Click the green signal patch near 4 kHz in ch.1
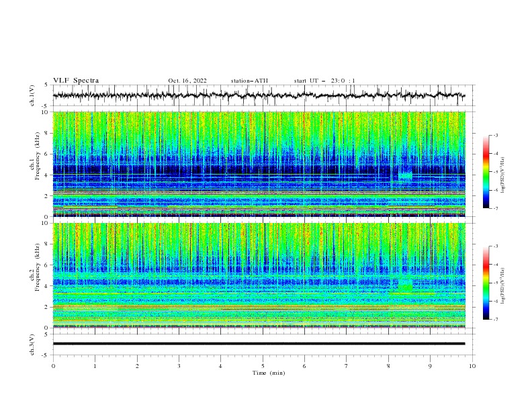Viewport: 532px width, 411px height. pos(405,176)
